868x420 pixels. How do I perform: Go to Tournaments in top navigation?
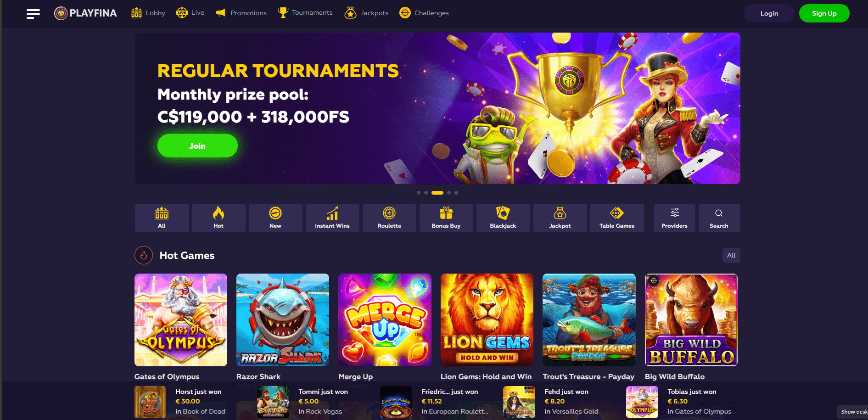305,13
